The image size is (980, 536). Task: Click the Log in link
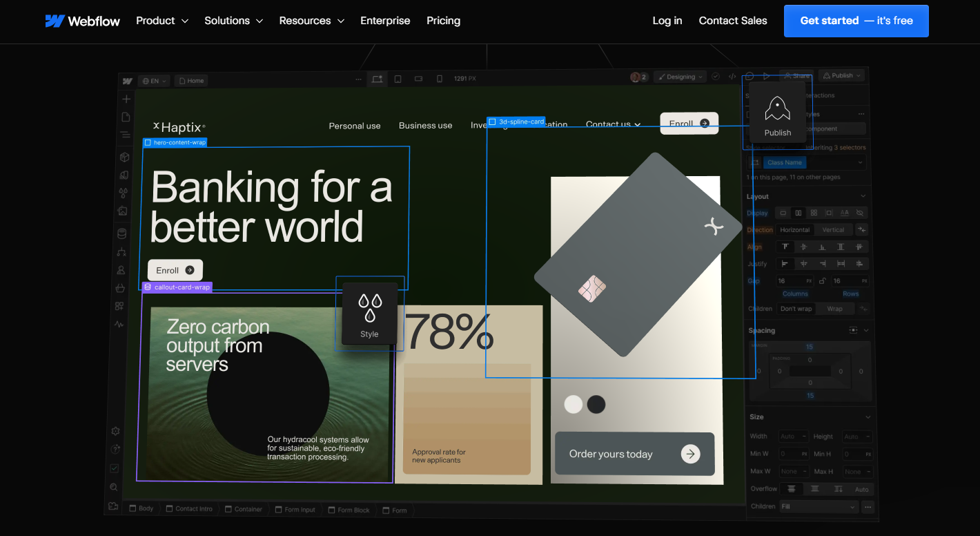pos(667,21)
